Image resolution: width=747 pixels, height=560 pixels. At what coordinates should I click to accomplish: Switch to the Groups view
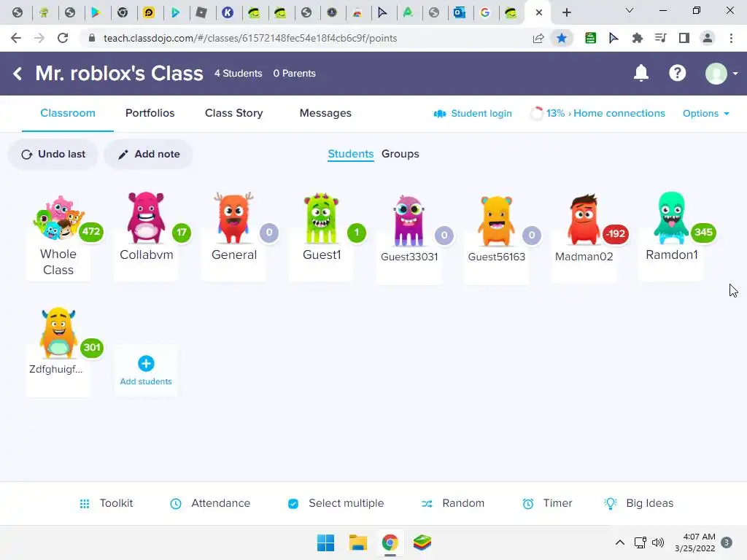pos(400,155)
